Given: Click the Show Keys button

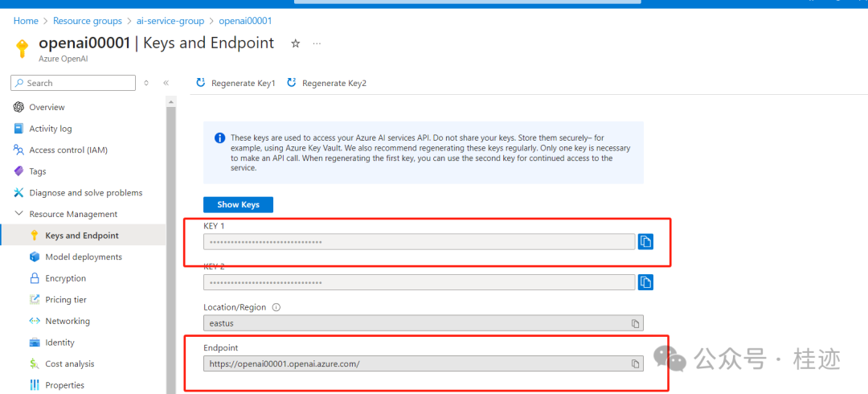Looking at the screenshot, I should point(238,204).
